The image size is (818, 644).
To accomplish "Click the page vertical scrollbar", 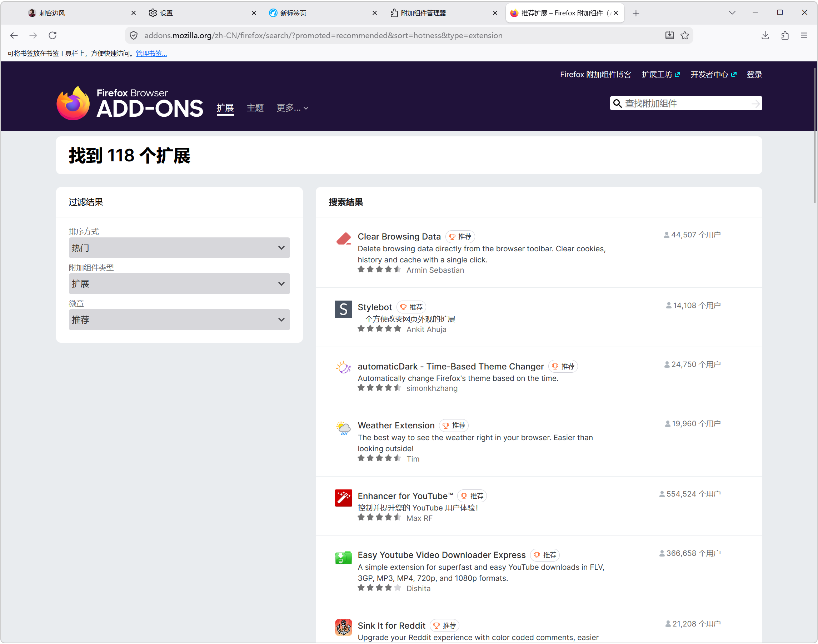I will [815, 136].
